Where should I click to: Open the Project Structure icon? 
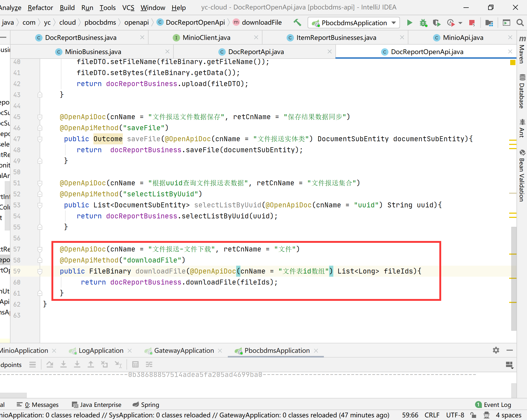pyautogui.click(x=489, y=23)
